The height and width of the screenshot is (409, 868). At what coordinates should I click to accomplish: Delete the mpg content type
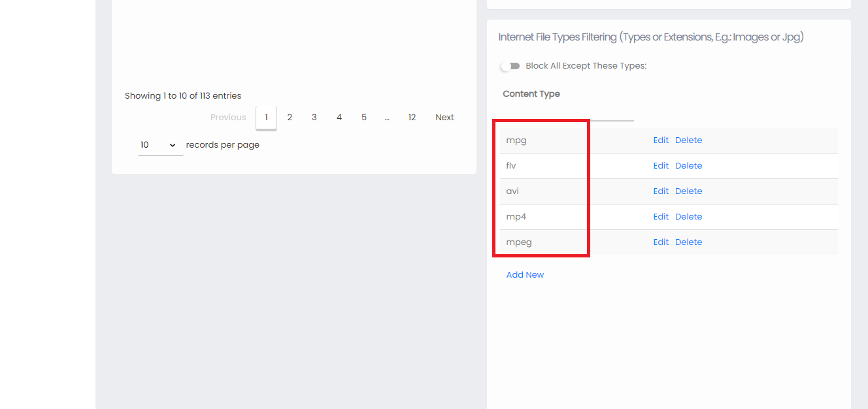(x=688, y=140)
